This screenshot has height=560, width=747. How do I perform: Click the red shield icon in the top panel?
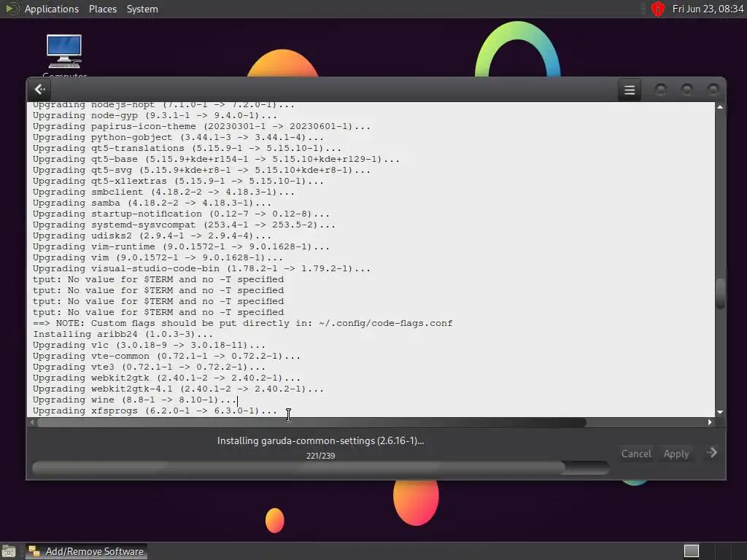click(658, 9)
